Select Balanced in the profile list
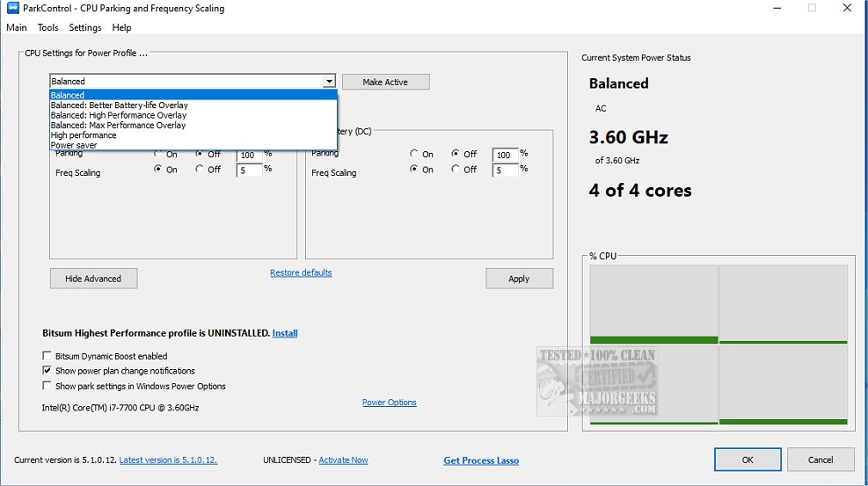The width and height of the screenshot is (868, 486). point(193,95)
